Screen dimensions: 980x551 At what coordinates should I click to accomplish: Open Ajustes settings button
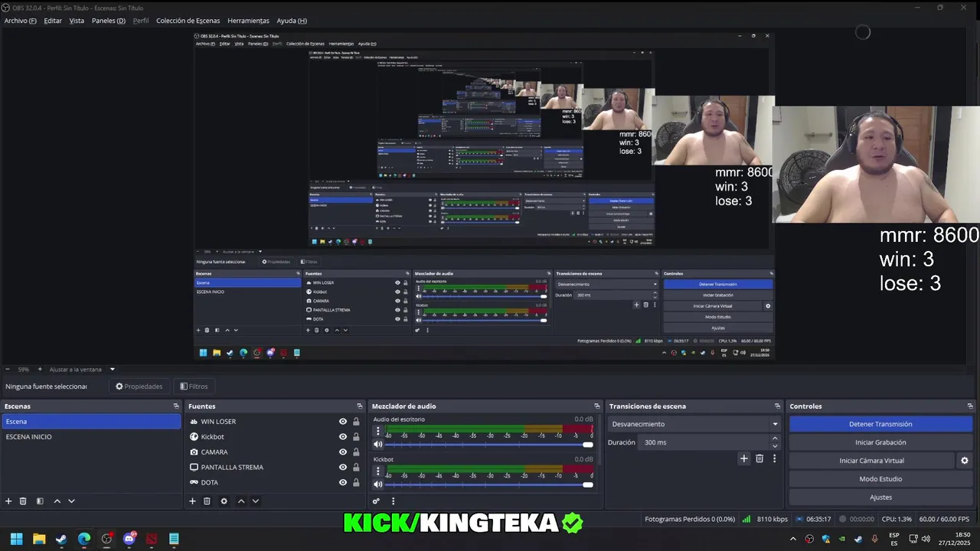tap(880, 497)
